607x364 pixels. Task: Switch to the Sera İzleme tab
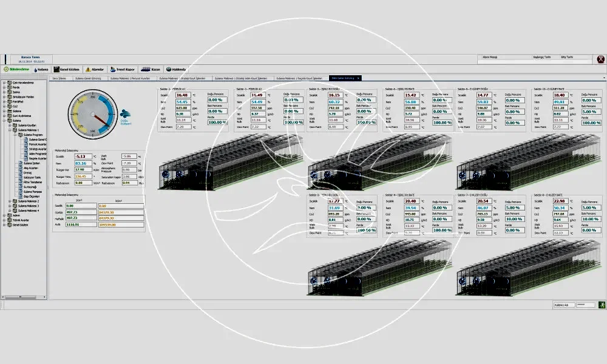(59, 78)
